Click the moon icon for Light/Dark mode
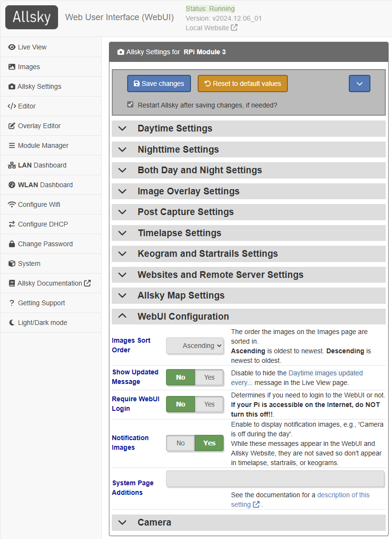Viewport: 392px width, 539px height. pyautogui.click(x=12, y=323)
